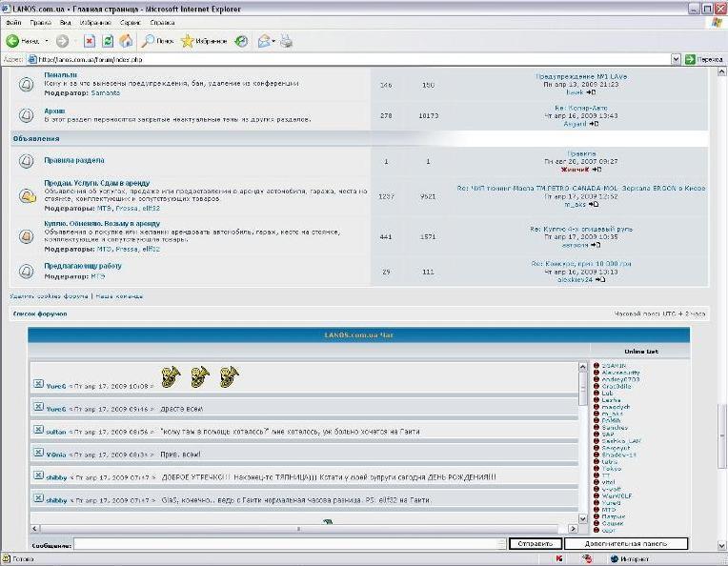Click chat vertical scrollbar up arrow

coord(583,367)
